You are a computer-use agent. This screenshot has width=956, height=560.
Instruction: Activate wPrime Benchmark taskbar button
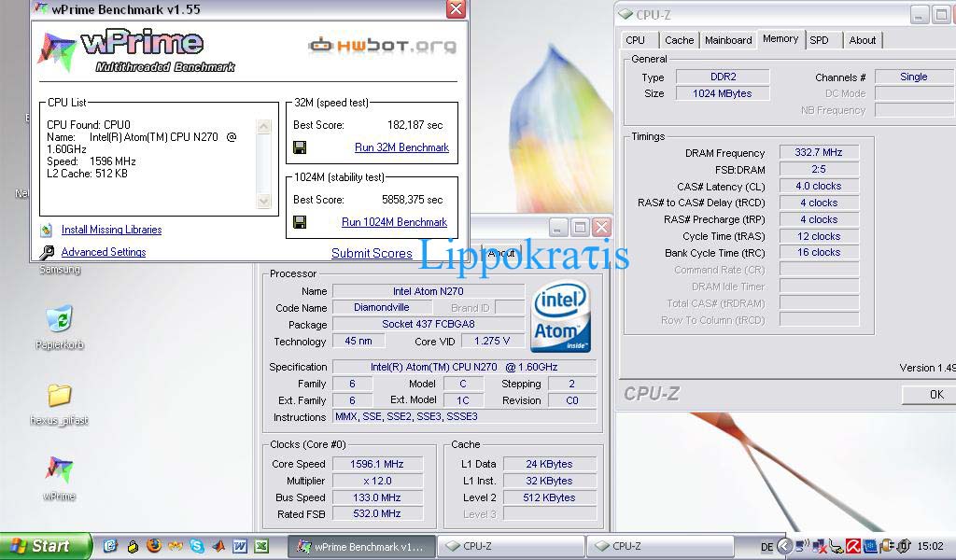361,547
